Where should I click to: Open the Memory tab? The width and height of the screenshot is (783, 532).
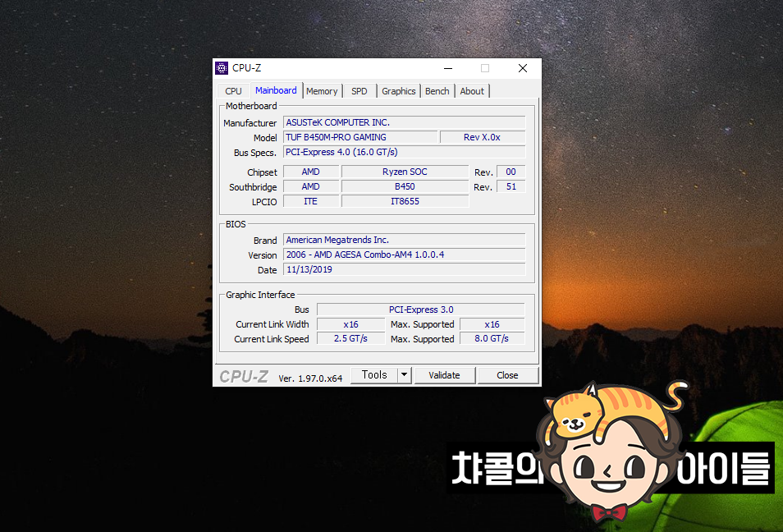coord(322,91)
